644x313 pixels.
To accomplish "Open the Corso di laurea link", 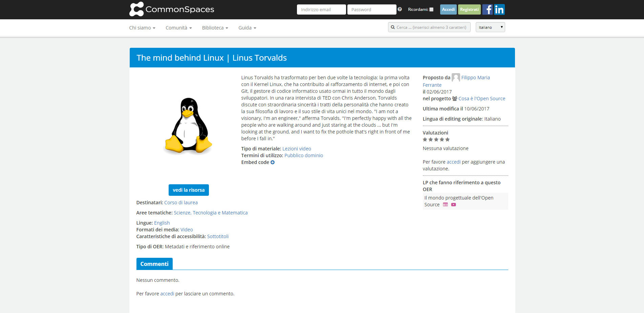I will pos(181,203).
